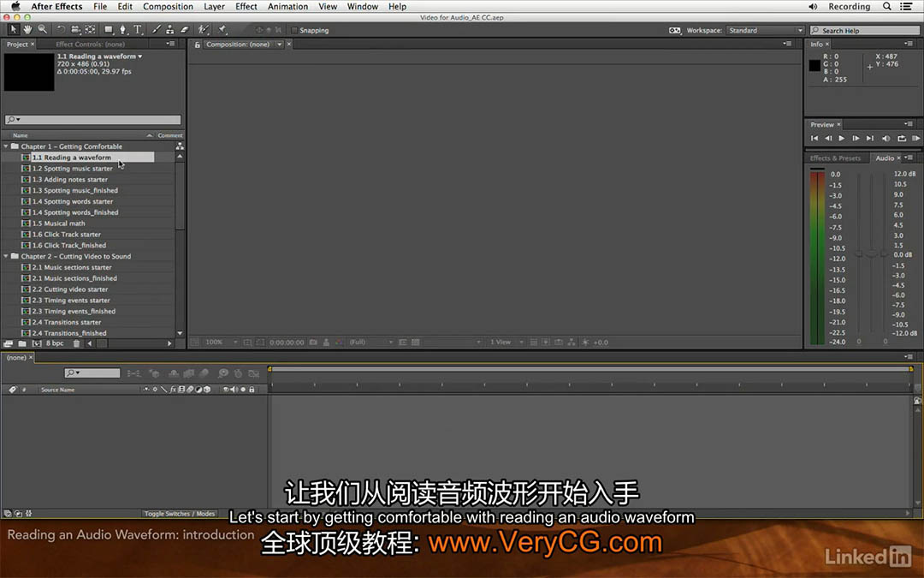Image resolution: width=924 pixels, height=578 pixels.
Task: Select the Pen tool
Action: pyautogui.click(x=122, y=29)
